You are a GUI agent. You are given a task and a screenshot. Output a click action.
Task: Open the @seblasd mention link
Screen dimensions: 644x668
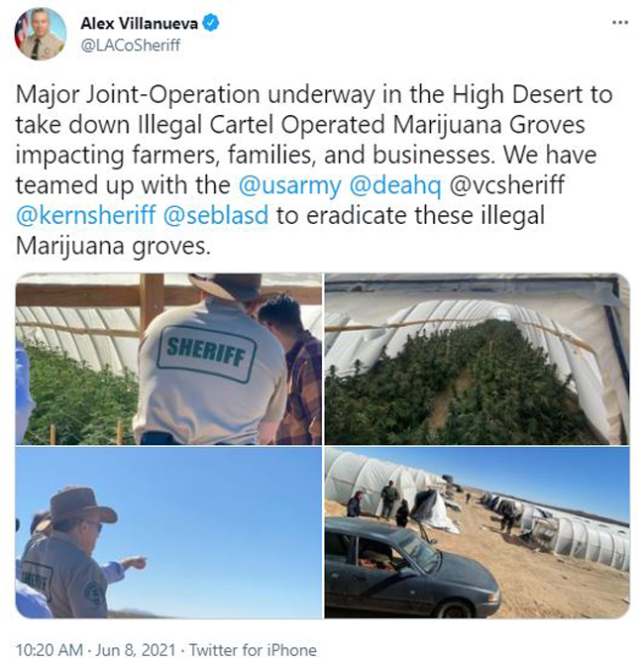[x=216, y=215]
